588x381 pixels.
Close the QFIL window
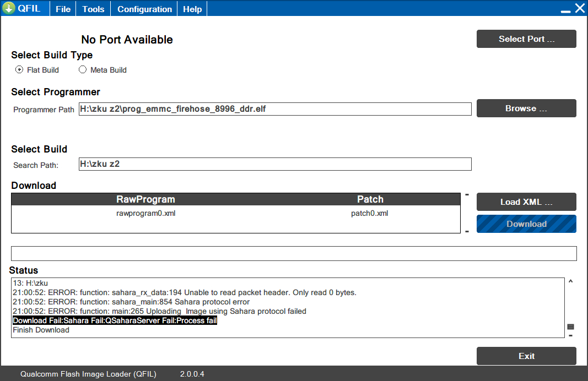click(580, 8)
